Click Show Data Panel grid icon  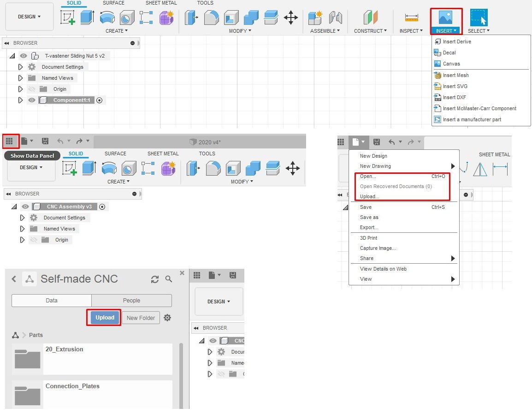tap(10, 141)
